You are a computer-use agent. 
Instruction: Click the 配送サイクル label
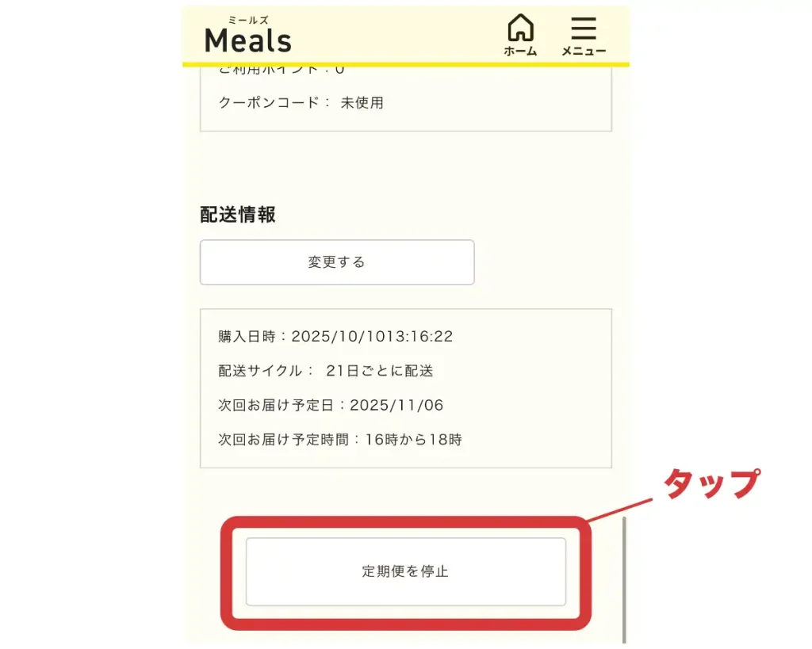(x=261, y=371)
